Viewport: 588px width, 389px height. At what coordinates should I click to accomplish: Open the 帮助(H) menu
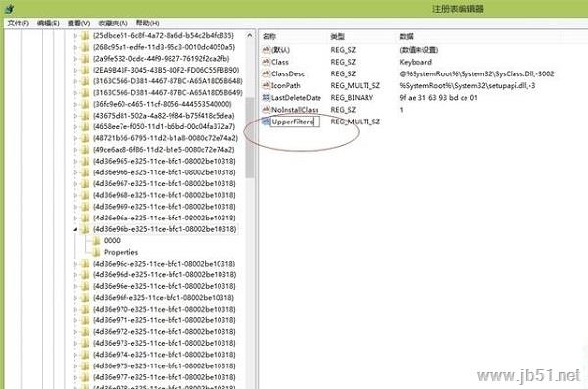pos(147,24)
